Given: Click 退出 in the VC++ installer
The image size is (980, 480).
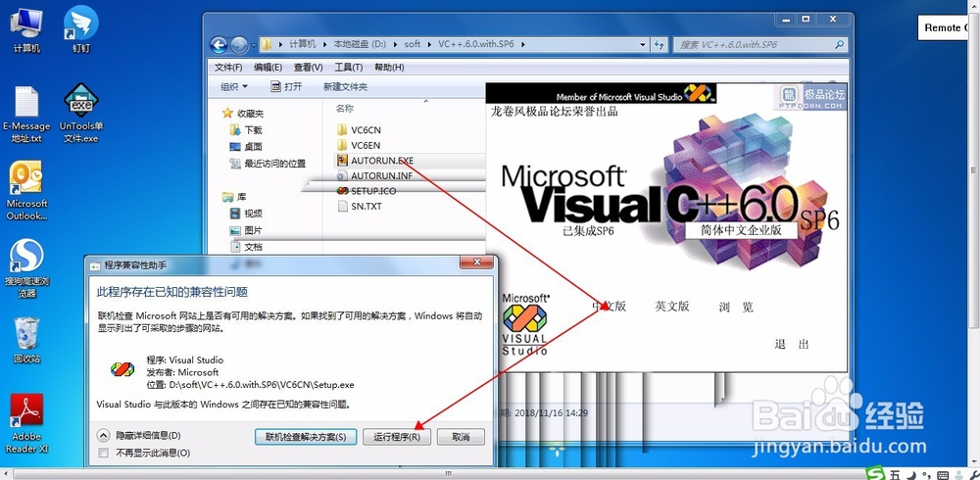Looking at the screenshot, I should pos(791,344).
